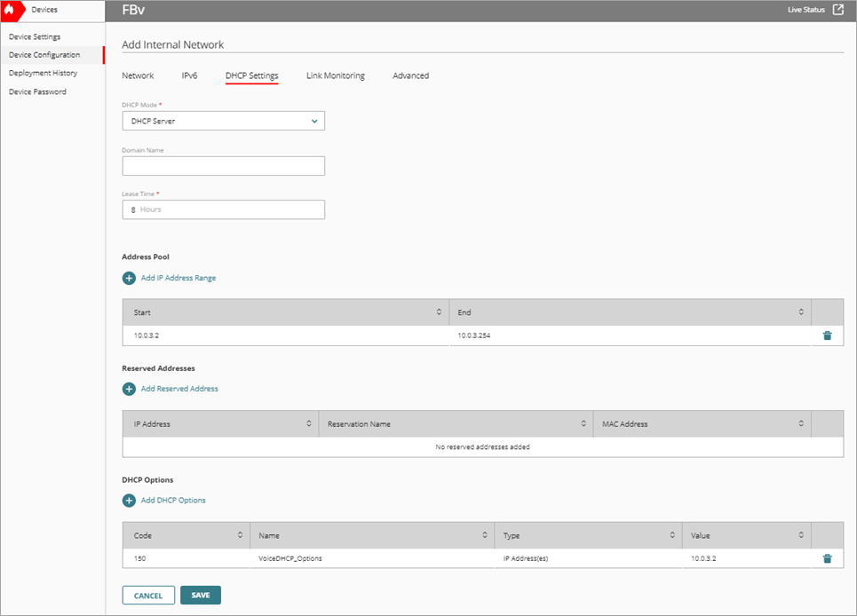
Task: Switch to the IPv6 tab
Action: (x=189, y=75)
